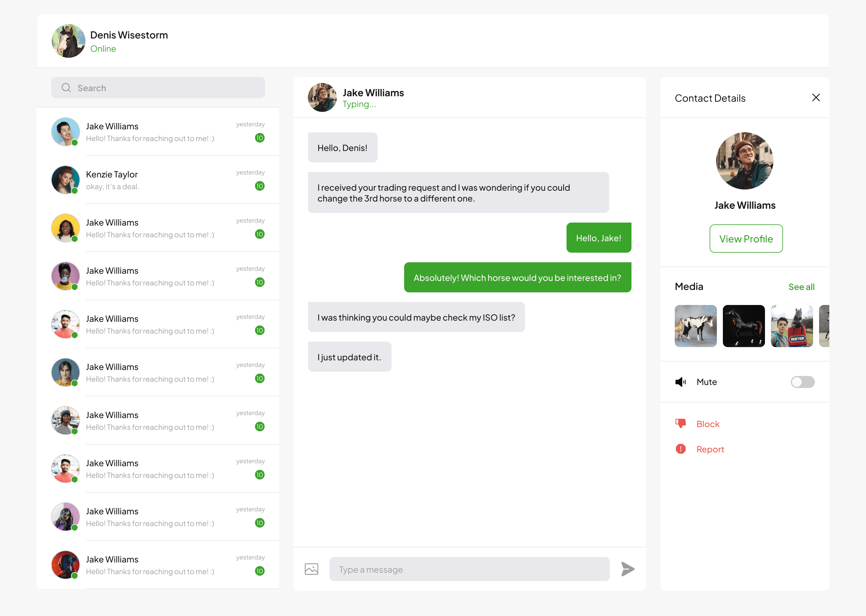Open Kenzie Taylor's conversation
The image size is (866, 616).
(158, 180)
